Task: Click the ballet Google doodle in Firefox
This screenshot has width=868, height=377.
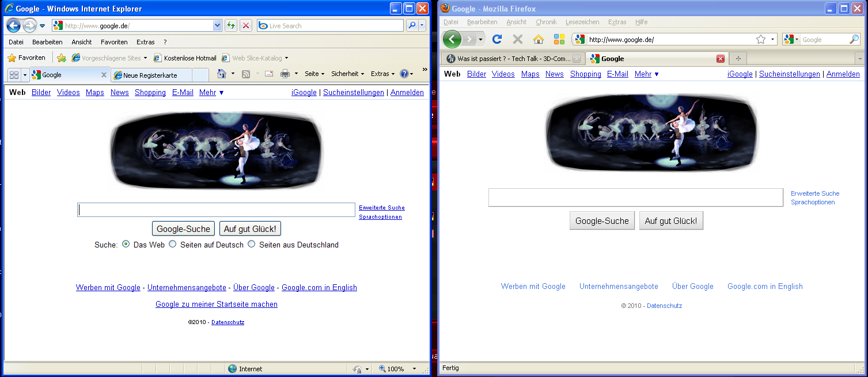Action: 651,132
